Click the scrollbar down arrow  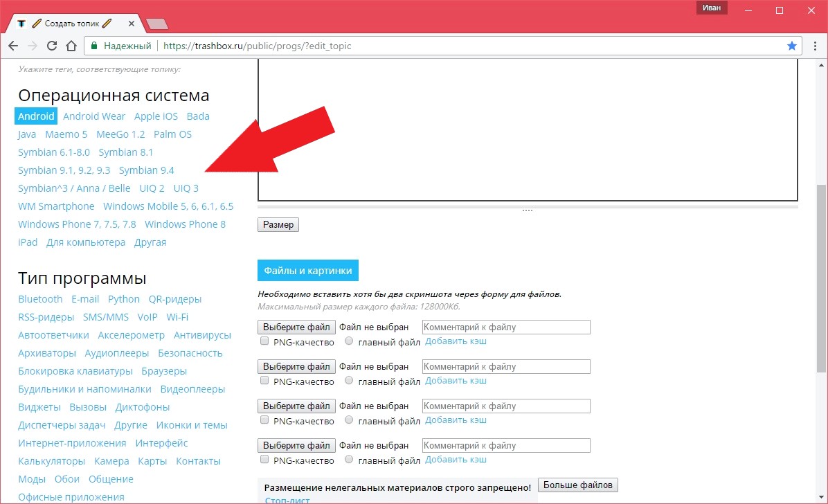tap(821, 497)
